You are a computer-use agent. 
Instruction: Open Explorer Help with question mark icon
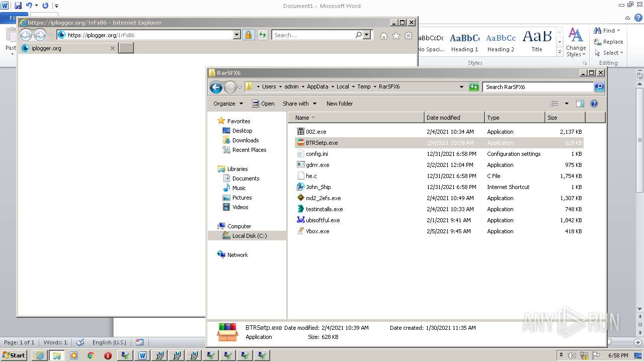tap(594, 104)
